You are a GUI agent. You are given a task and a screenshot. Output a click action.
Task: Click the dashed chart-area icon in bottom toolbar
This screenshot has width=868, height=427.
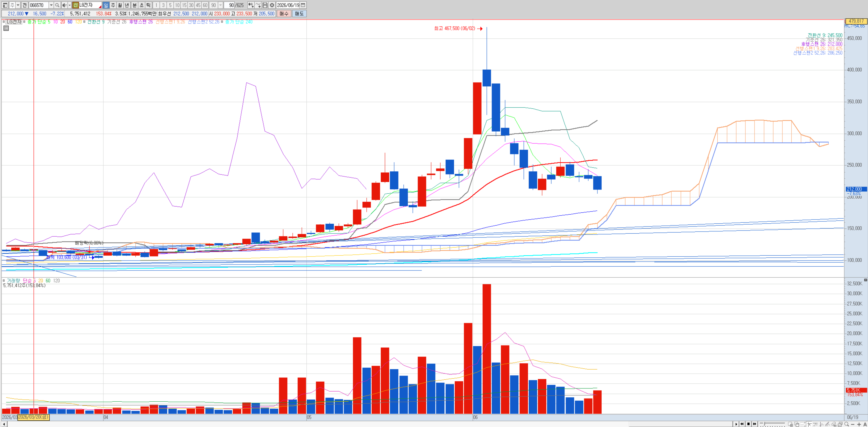click(x=803, y=424)
